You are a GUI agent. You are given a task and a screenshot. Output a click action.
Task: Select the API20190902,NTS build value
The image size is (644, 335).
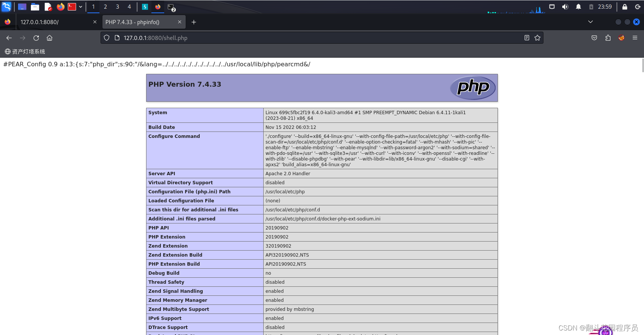coord(286,264)
